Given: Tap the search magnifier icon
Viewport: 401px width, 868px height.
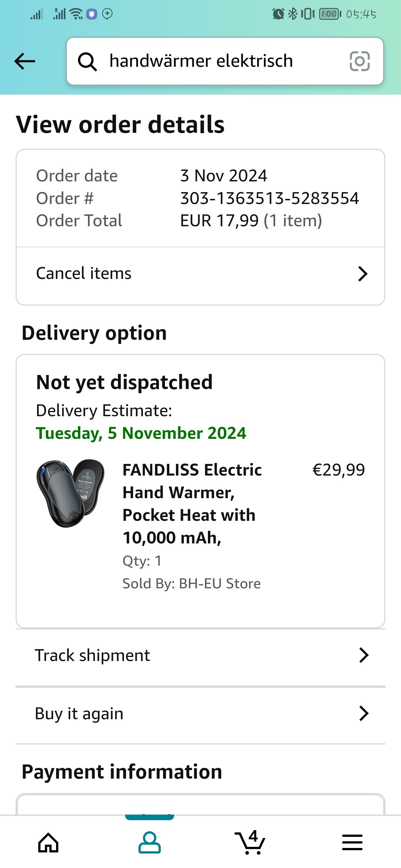Looking at the screenshot, I should pyautogui.click(x=87, y=61).
